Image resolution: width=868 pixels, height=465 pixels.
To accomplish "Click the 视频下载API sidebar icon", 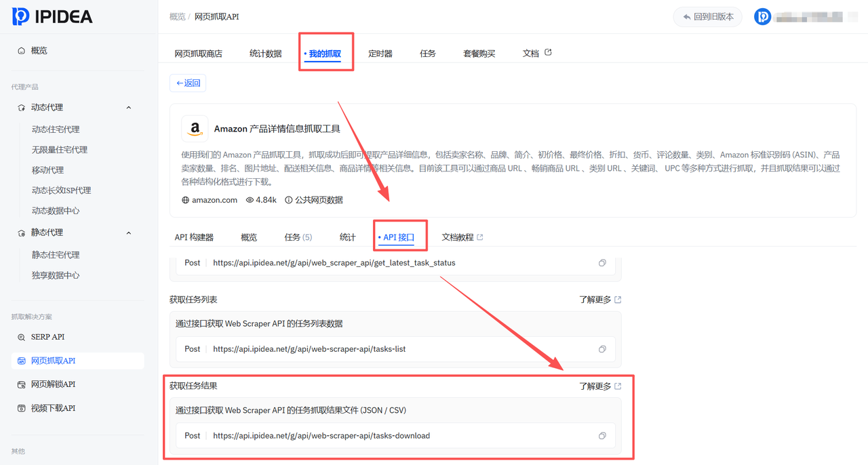I will 22,408.
